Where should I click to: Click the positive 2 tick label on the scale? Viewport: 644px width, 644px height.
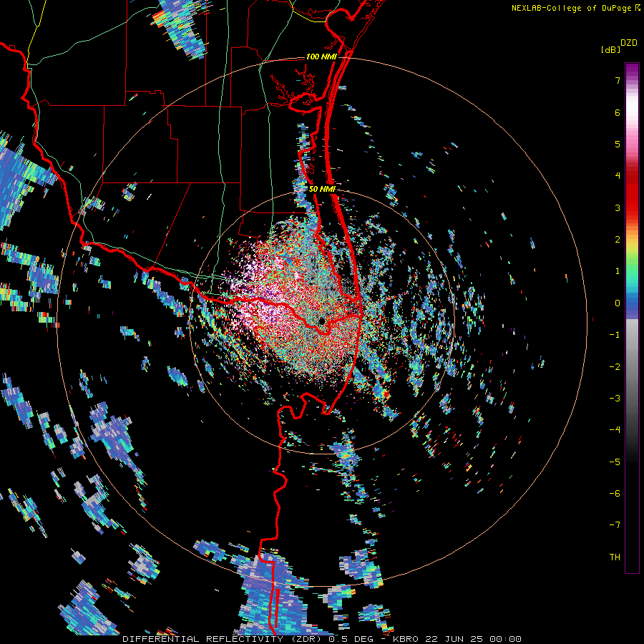click(618, 240)
